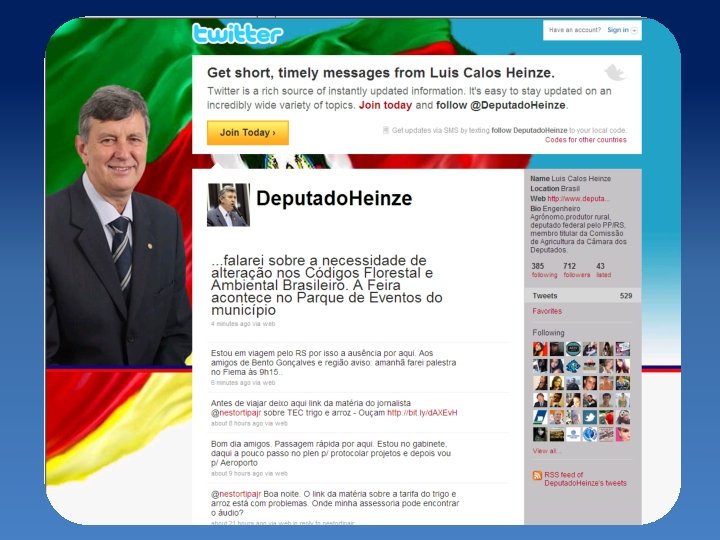The height and width of the screenshot is (540, 720).
Task: Click the Bio text 'Engenheiro Agrônomo'
Action: (578, 229)
